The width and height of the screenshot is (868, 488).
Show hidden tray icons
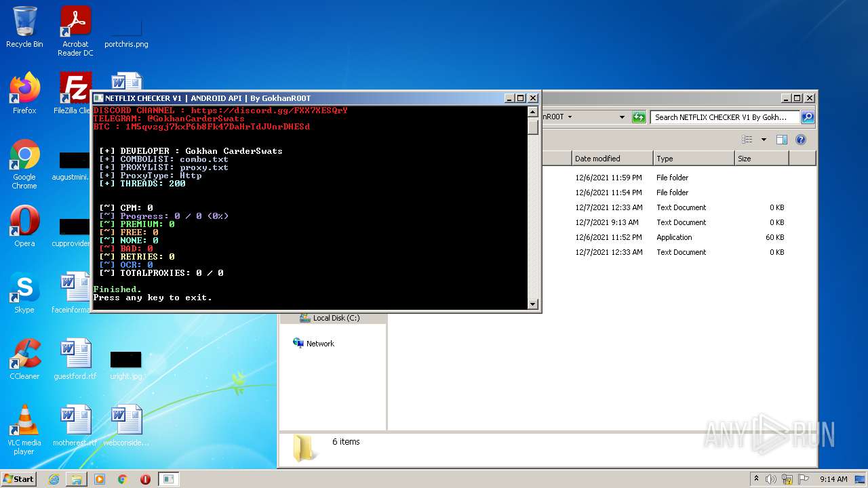(x=756, y=479)
